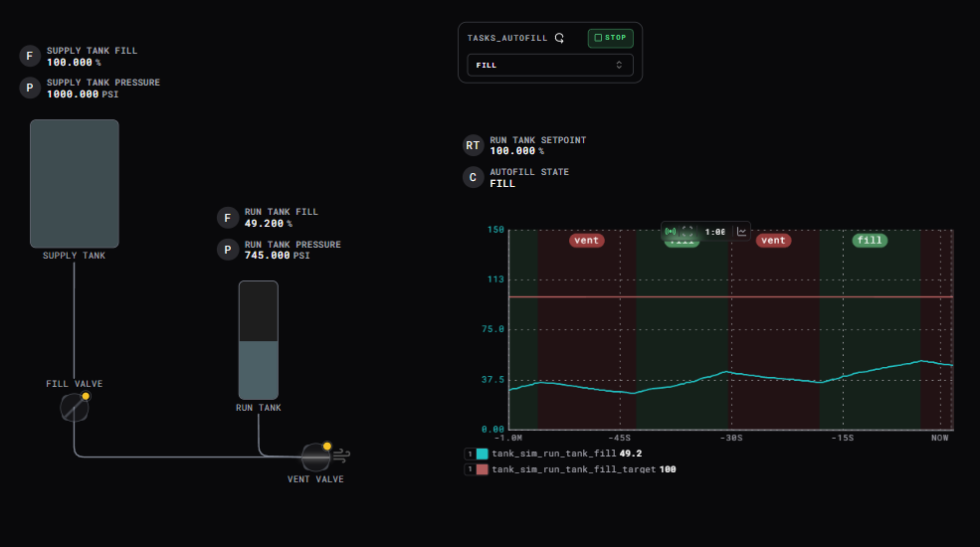
Task: Click the supply tank pressure 1000.000 value
Action: (x=73, y=94)
